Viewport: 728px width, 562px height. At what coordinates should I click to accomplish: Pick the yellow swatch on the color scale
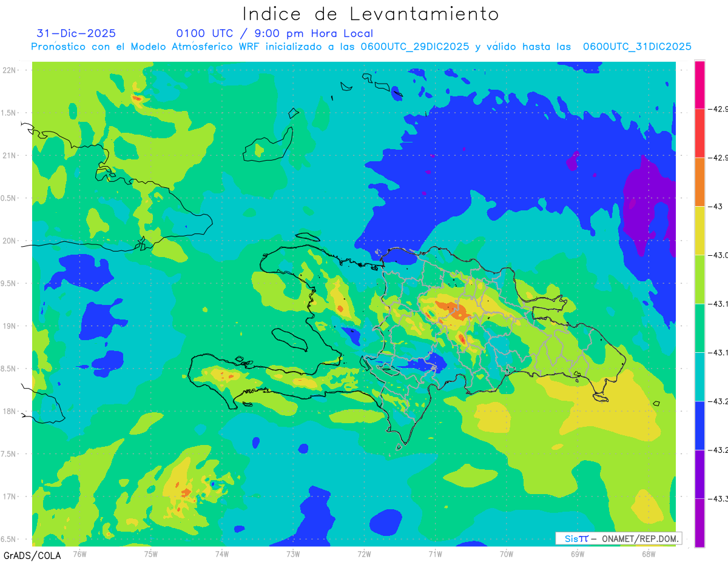[699, 230]
